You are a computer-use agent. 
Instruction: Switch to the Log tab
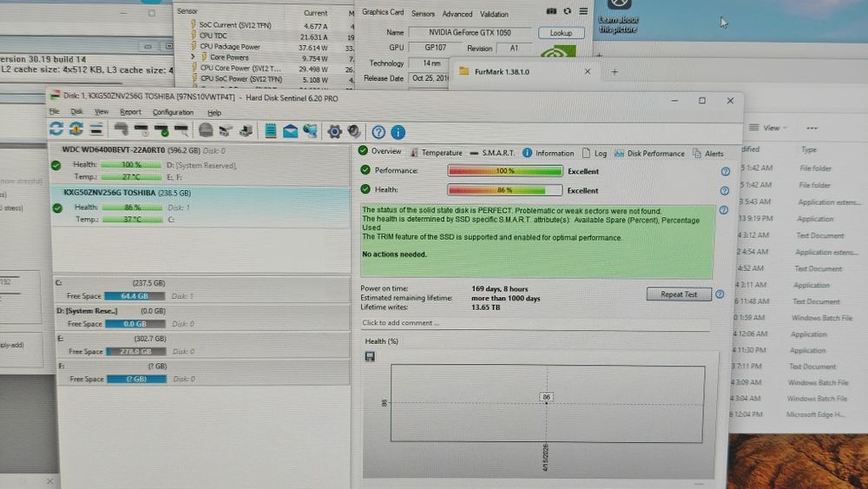click(x=595, y=153)
